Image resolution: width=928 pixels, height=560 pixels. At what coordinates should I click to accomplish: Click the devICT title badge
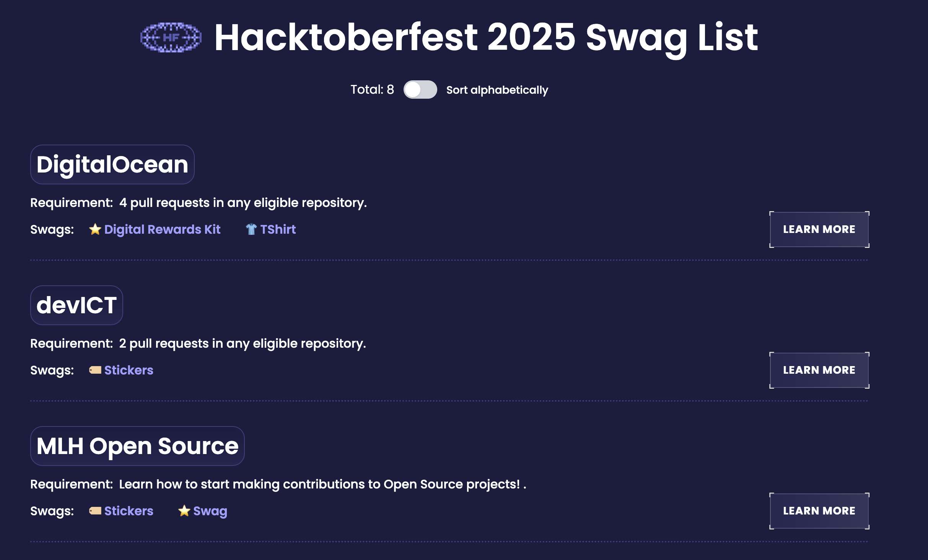[77, 305]
